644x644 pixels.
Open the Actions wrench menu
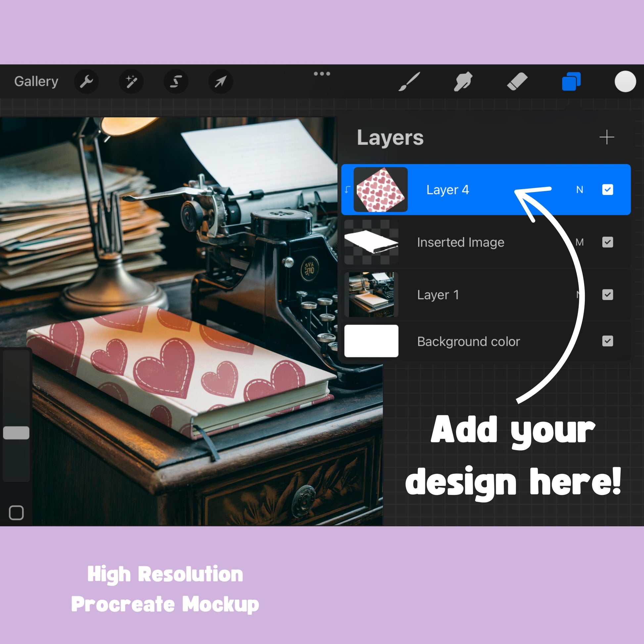tap(87, 81)
